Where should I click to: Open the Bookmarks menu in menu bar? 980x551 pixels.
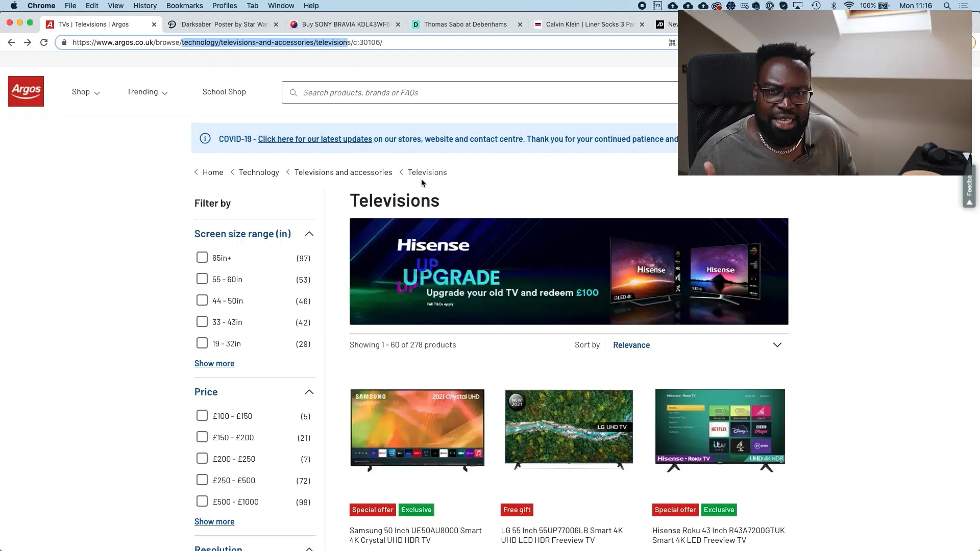184,6
